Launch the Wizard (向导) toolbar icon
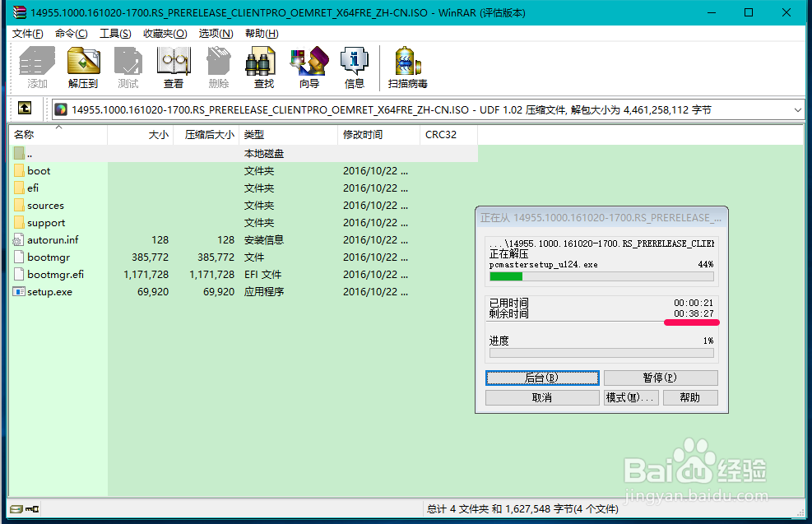Image resolution: width=812 pixels, height=524 pixels. coord(309,67)
